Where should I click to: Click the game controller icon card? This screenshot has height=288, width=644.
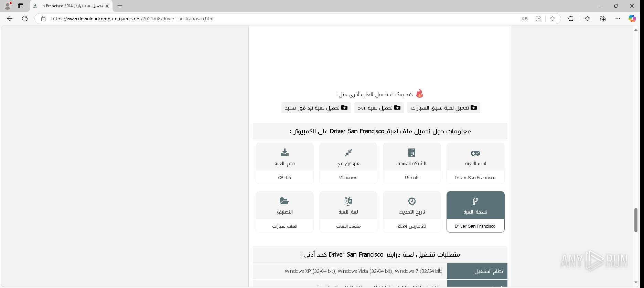tap(475, 153)
